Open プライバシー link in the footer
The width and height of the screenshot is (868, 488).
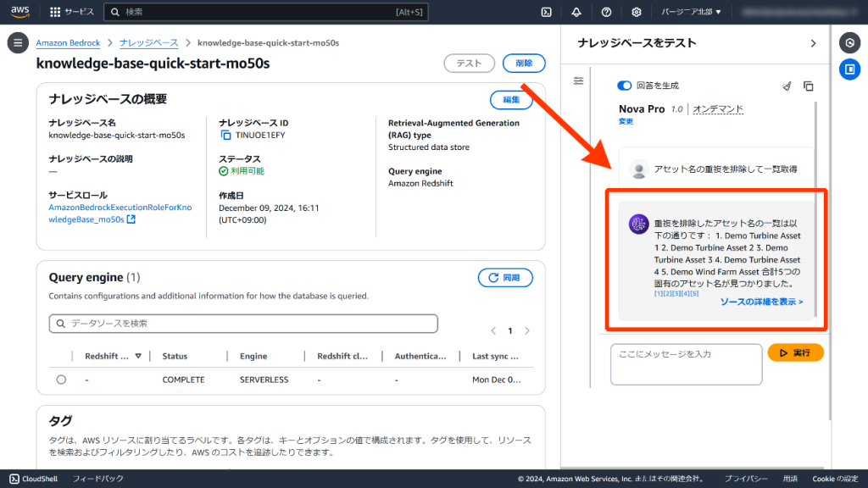pyautogui.click(x=746, y=479)
